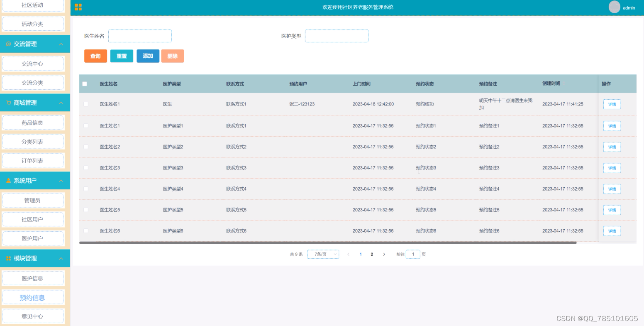Open 详情 for the 预约备注3 row
Image resolution: width=644 pixels, height=326 pixels.
(612, 168)
